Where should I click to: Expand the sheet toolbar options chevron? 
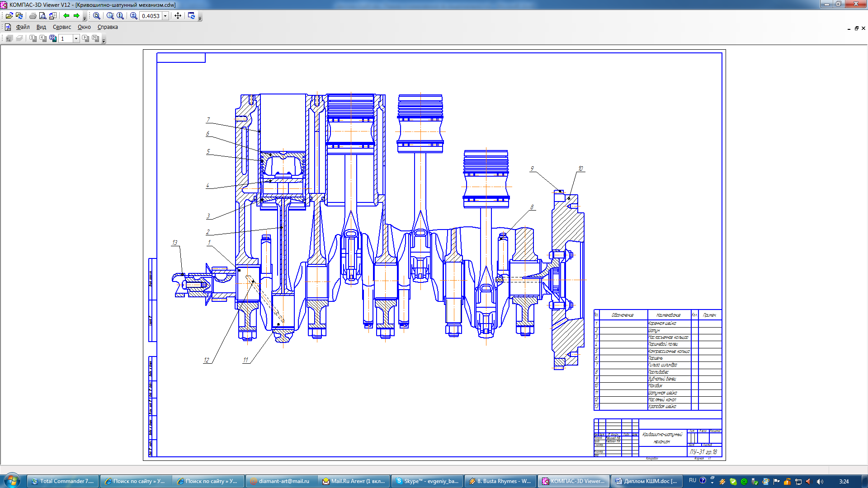pyautogui.click(x=104, y=41)
